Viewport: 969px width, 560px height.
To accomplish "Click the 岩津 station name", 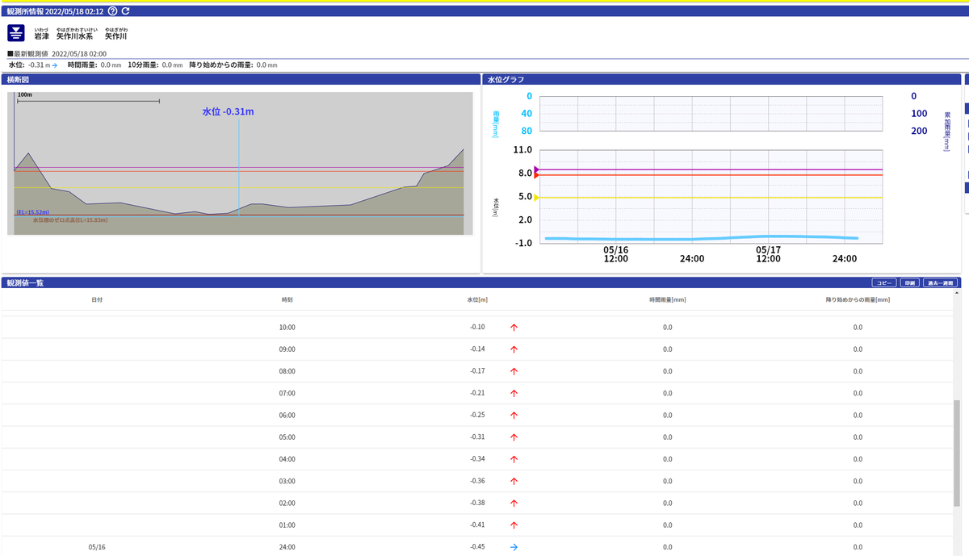I will click(41, 36).
